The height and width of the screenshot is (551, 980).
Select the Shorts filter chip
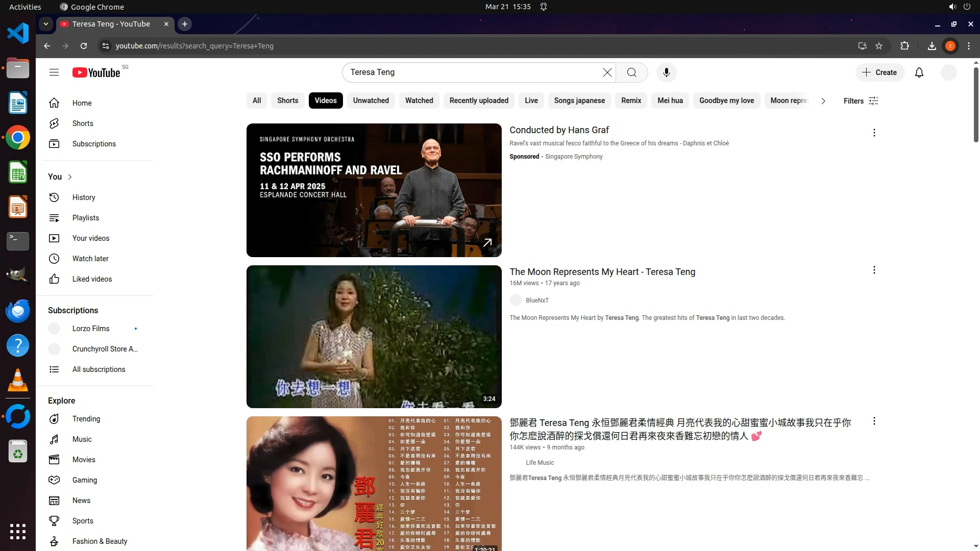click(287, 101)
